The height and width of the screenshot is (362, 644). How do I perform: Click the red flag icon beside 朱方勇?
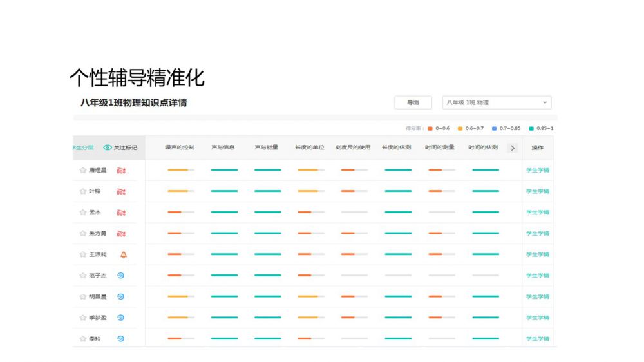click(121, 234)
